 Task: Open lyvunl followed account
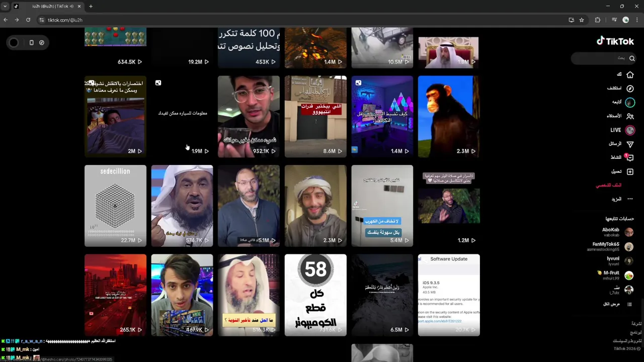(620, 261)
